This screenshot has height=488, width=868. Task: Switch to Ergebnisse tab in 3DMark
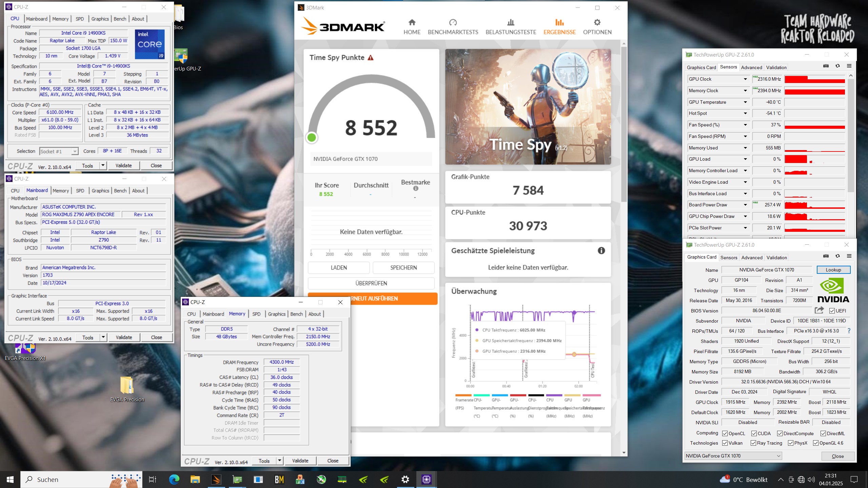point(559,27)
